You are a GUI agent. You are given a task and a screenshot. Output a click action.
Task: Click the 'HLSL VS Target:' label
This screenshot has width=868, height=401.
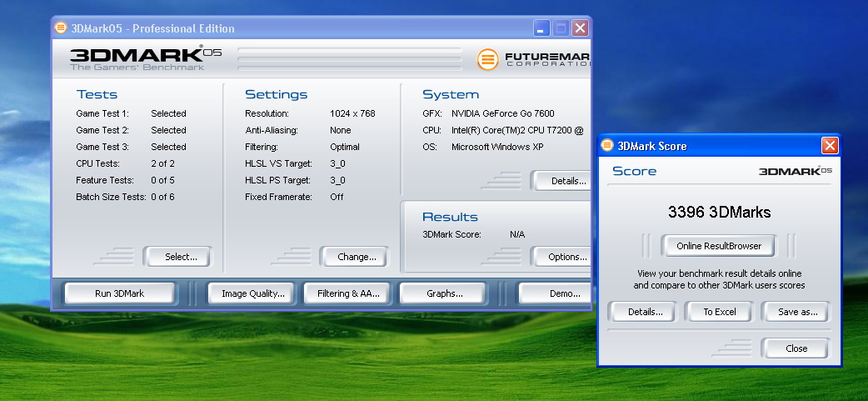tap(278, 163)
